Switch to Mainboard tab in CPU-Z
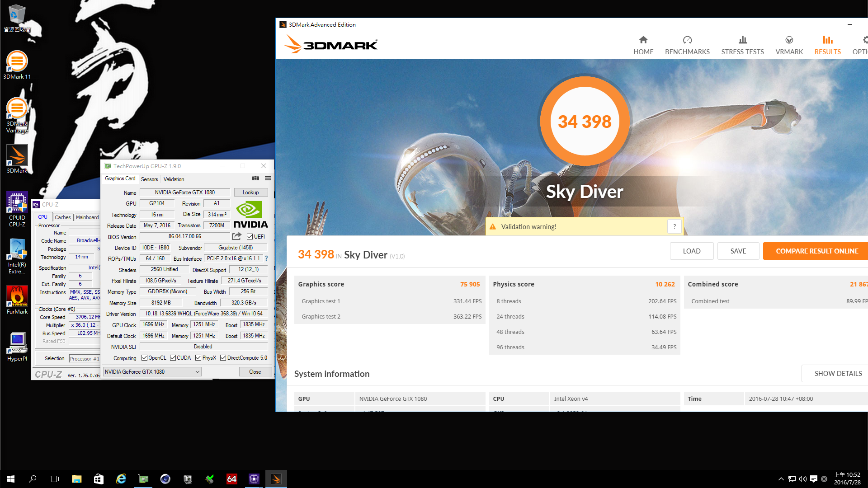The height and width of the screenshot is (488, 868). pos(87,217)
